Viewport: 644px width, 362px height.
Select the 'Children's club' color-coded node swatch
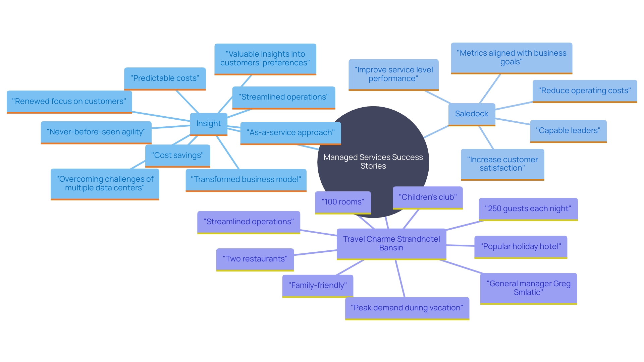429,201
